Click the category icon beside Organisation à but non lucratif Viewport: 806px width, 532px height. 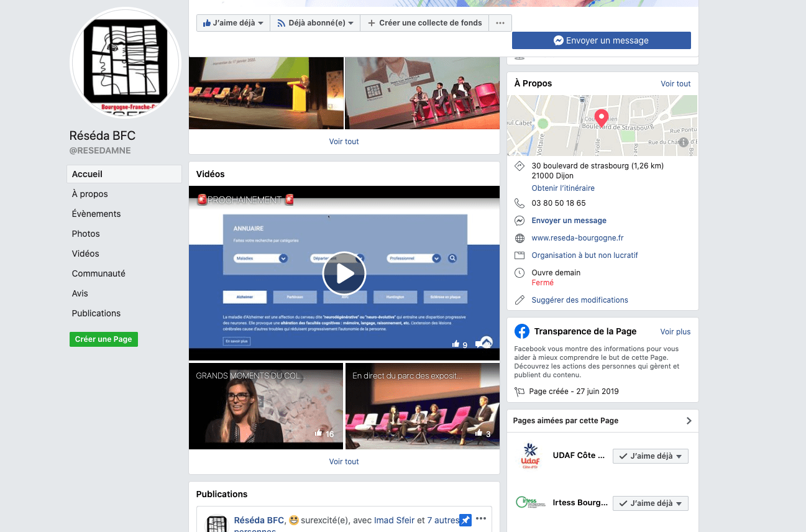520,255
